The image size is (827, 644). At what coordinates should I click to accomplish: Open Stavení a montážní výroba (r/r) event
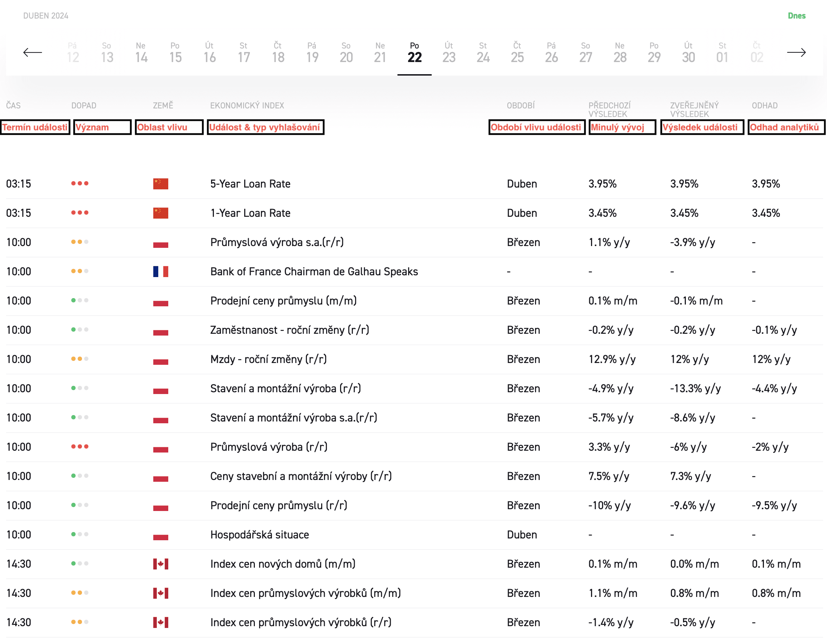click(x=286, y=388)
